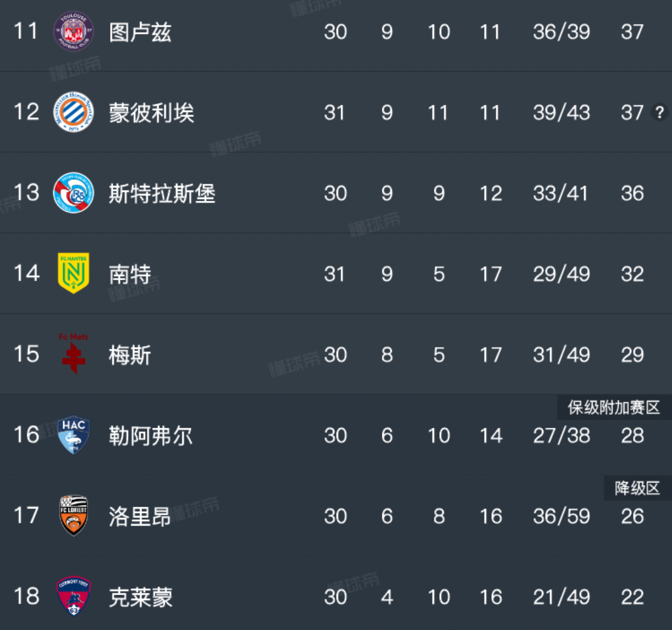The width and height of the screenshot is (672, 630).
Task: Tap the 梅斯 team name
Action: pos(130,355)
